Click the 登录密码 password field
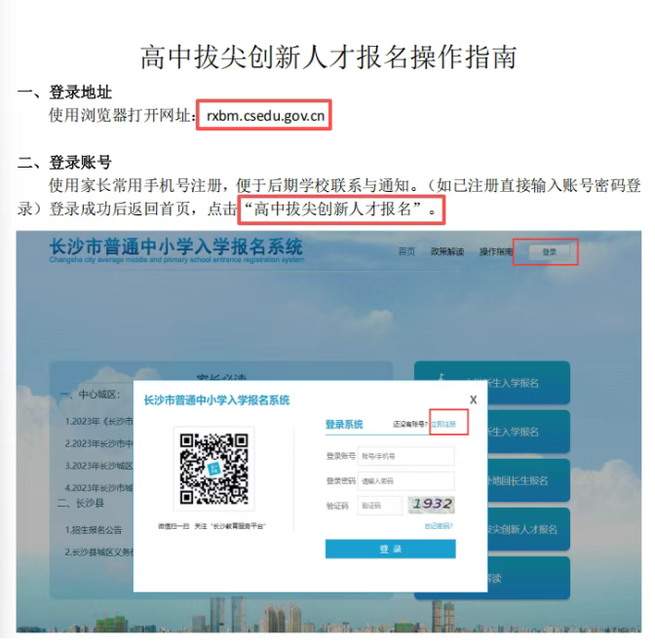 click(405, 480)
